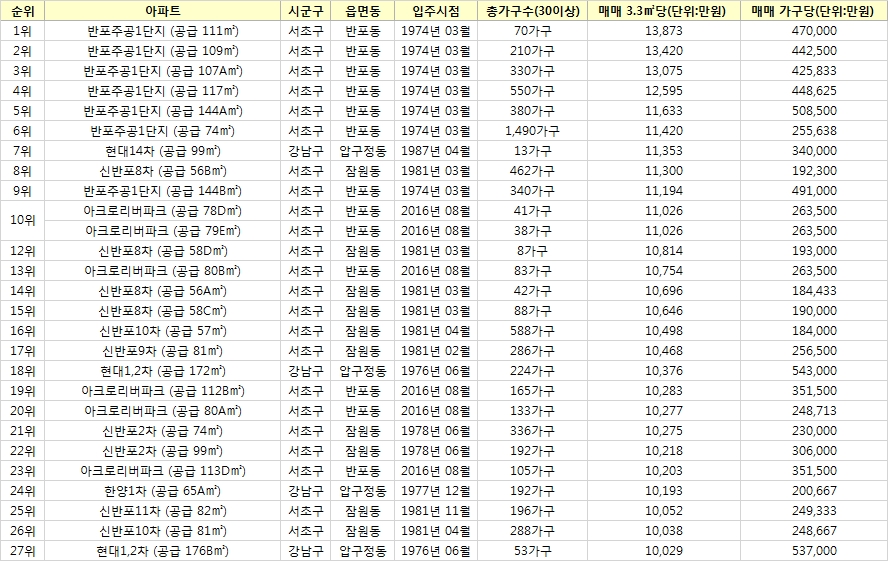The width and height of the screenshot is (888, 561).
Task: Select the 현대1,2차 (공급 172㎡) cell
Action: point(163,371)
